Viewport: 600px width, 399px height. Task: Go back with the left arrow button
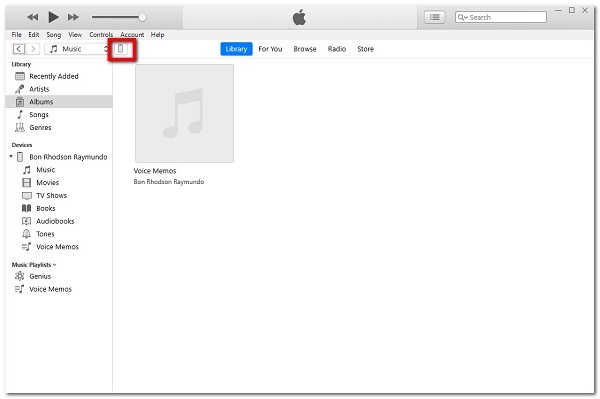(x=19, y=49)
